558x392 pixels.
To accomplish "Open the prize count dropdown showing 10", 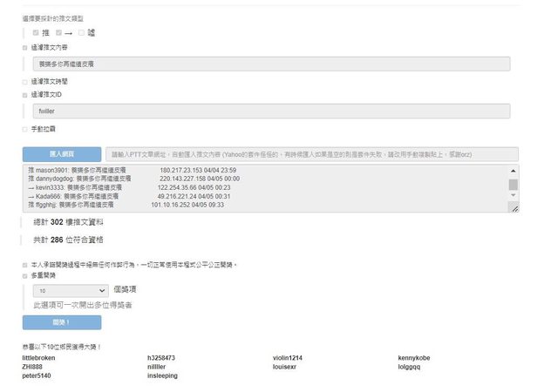I will (69, 289).
